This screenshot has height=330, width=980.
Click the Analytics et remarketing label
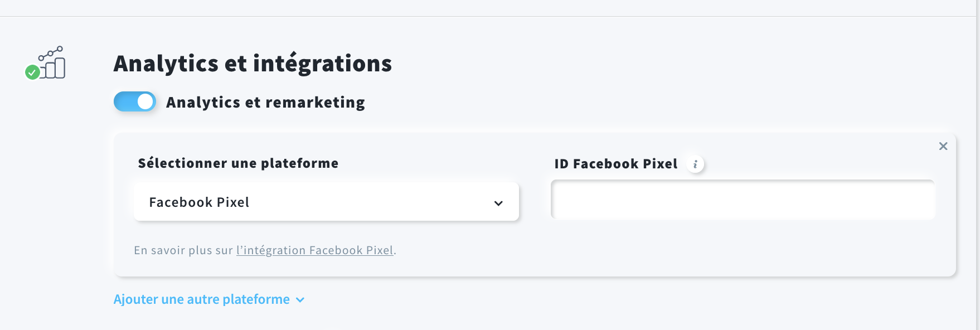pyautogui.click(x=265, y=103)
